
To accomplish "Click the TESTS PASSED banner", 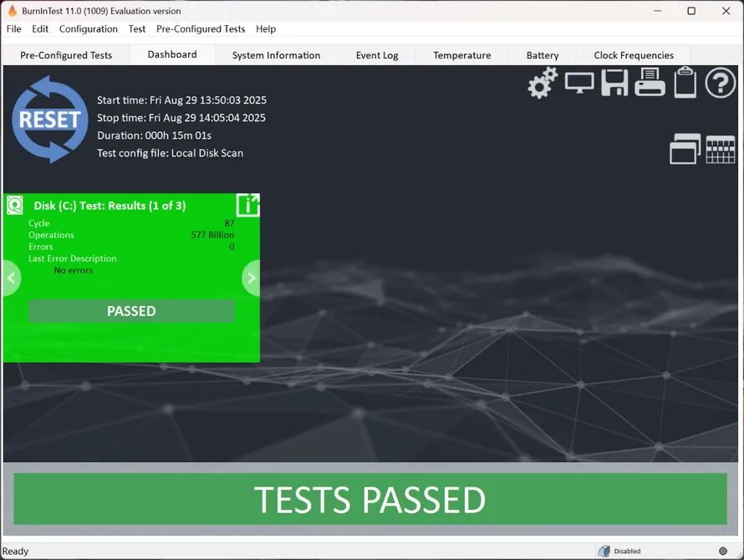I will coord(370,499).
